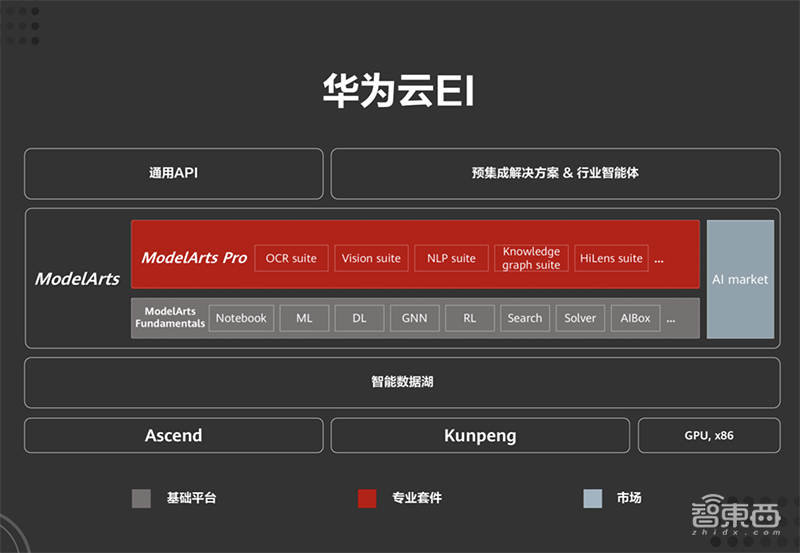
Task: Click the AIBox box
Action: (635, 318)
